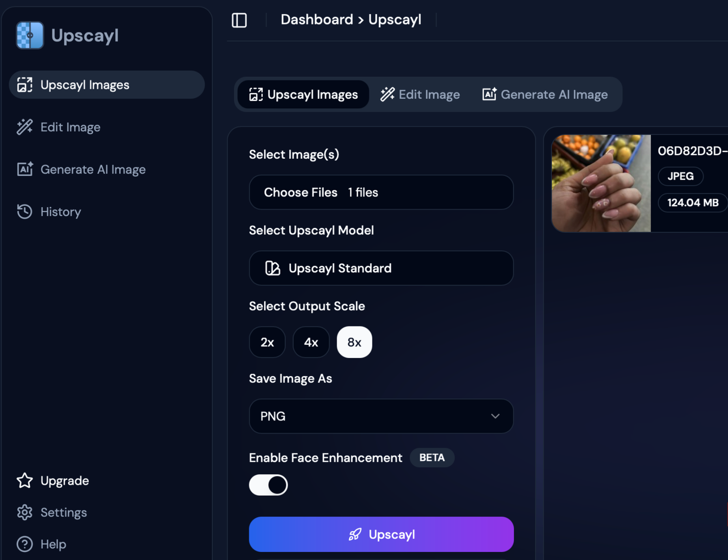This screenshot has height=560, width=728.
Task: Click the Edit Image sidebar wand icon
Action: [24, 127]
